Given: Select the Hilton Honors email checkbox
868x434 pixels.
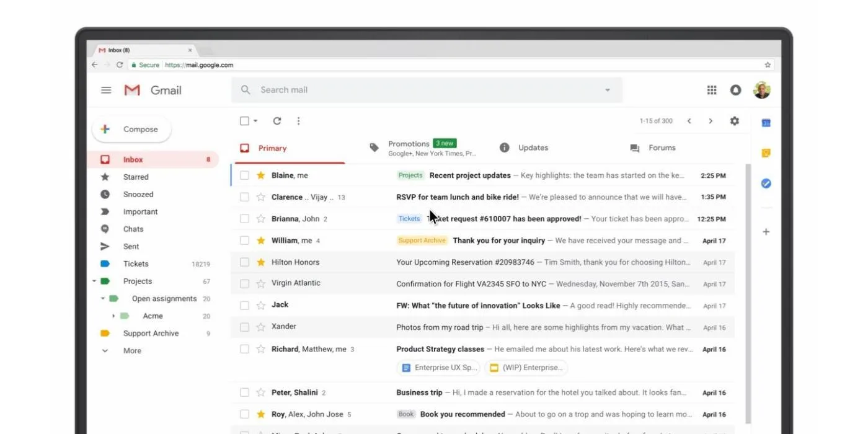Looking at the screenshot, I should click(x=244, y=262).
